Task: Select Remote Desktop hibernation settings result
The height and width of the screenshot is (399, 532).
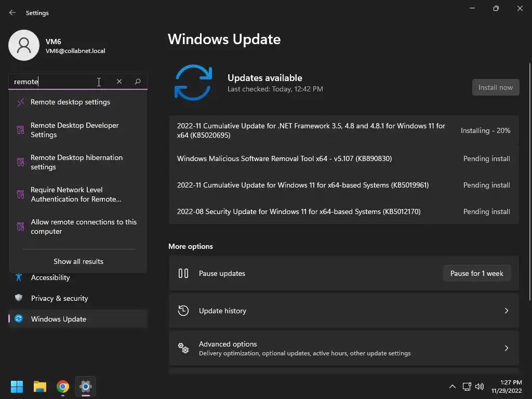Action: pos(78,162)
